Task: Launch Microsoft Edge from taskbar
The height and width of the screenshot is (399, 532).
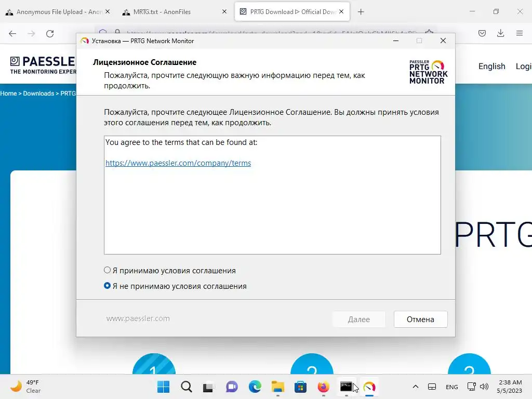Action: tap(255, 387)
